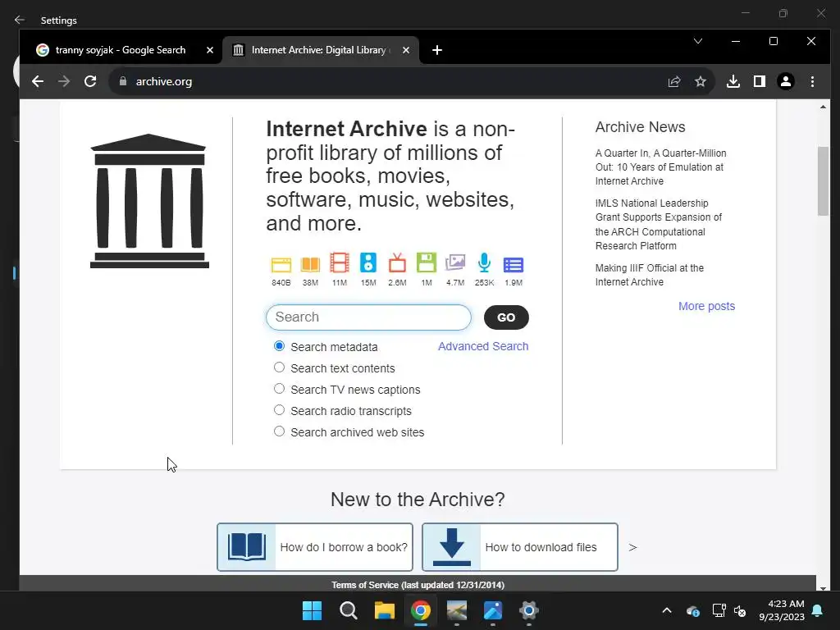
Task: Open the Chrome profile avatar
Action: coord(786,81)
